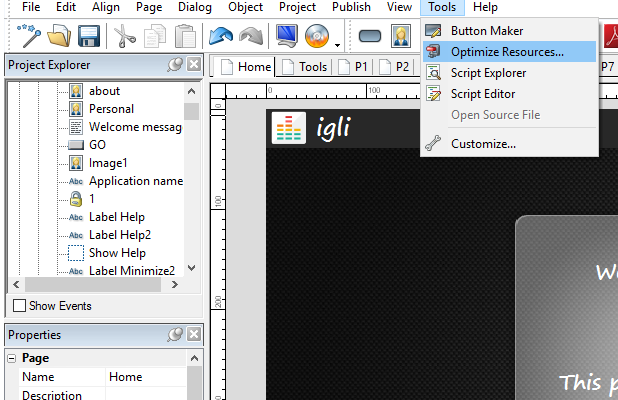The height and width of the screenshot is (400, 618).
Task: Click the blue undo arrow icon
Action: [x=220, y=38]
